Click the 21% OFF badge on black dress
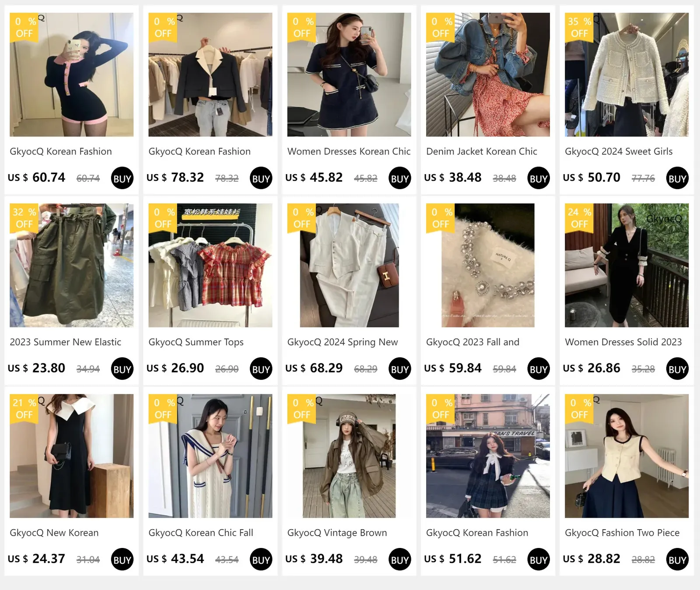This screenshot has height=590, width=700. coord(24,409)
